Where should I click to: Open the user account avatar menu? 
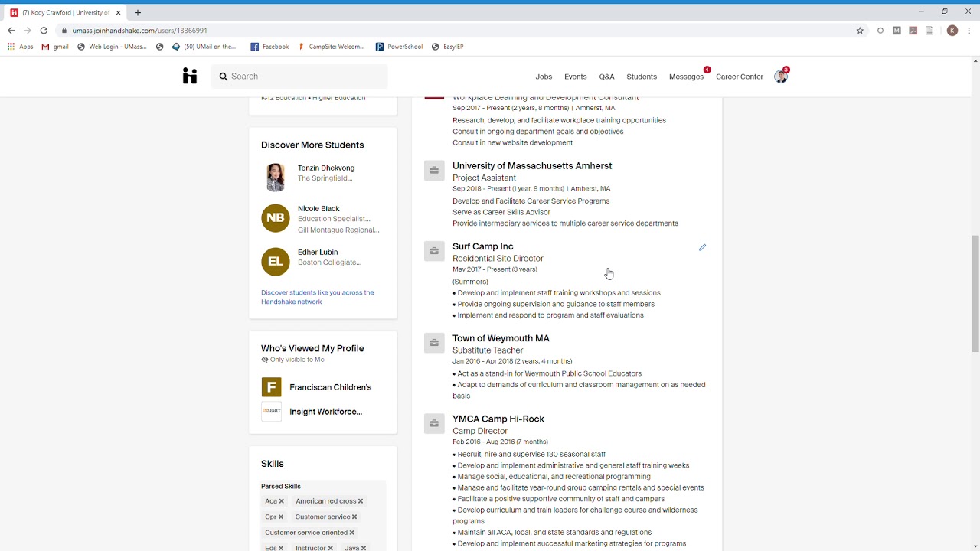(x=781, y=77)
